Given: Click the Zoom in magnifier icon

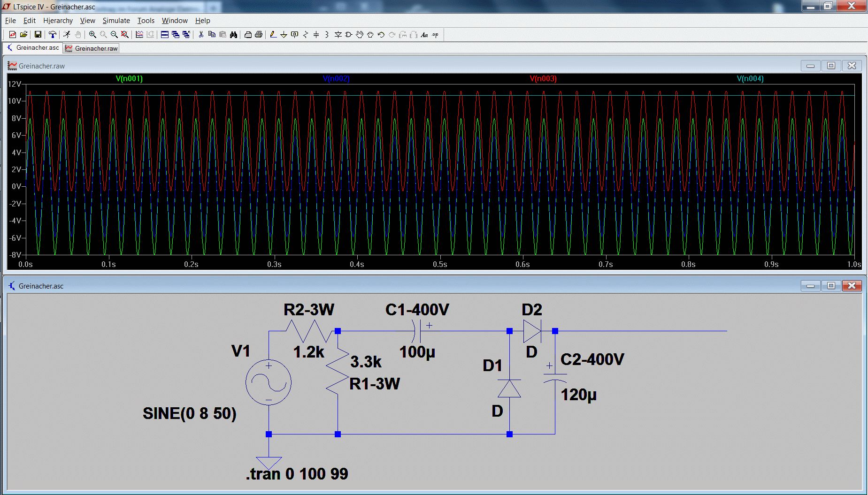Looking at the screenshot, I should (x=92, y=35).
